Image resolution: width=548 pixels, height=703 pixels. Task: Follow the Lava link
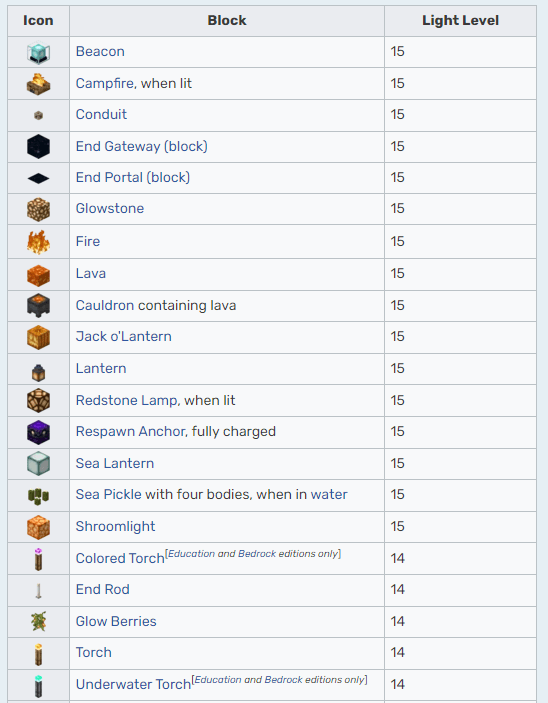91,273
